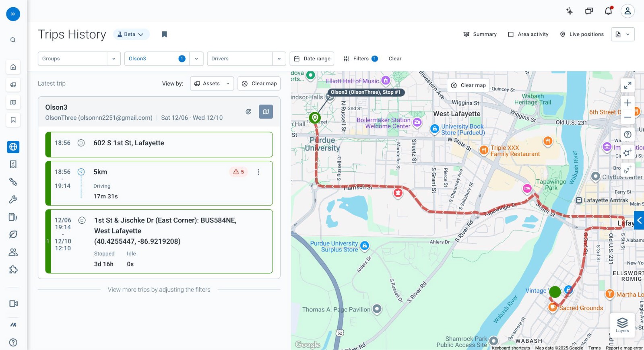Open the user profile icon
The width and height of the screenshot is (644, 350).
(627, 11)
